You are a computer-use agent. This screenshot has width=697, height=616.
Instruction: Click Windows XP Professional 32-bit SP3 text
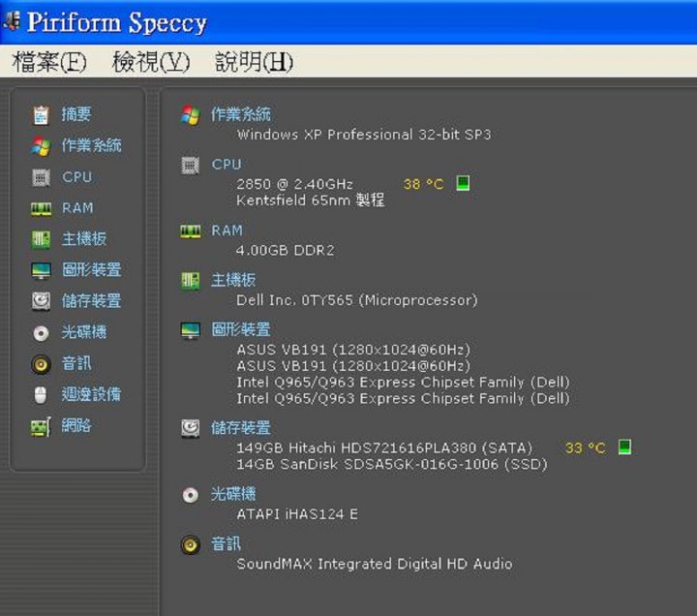point(364,135)
